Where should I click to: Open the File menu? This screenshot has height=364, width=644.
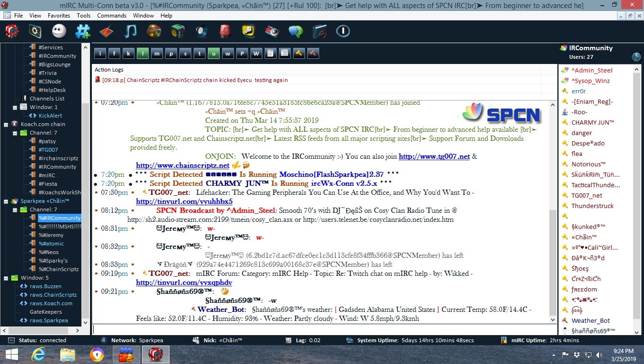pos(18,16)
